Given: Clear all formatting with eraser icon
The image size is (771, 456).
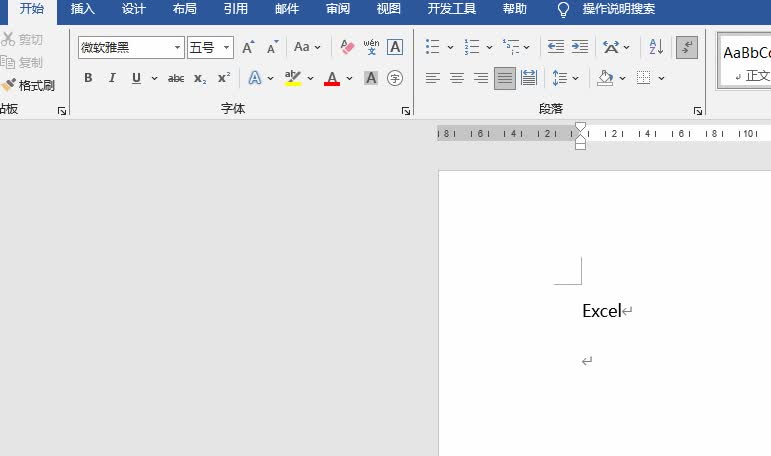Looking at the screenshot, I should 347,47.
